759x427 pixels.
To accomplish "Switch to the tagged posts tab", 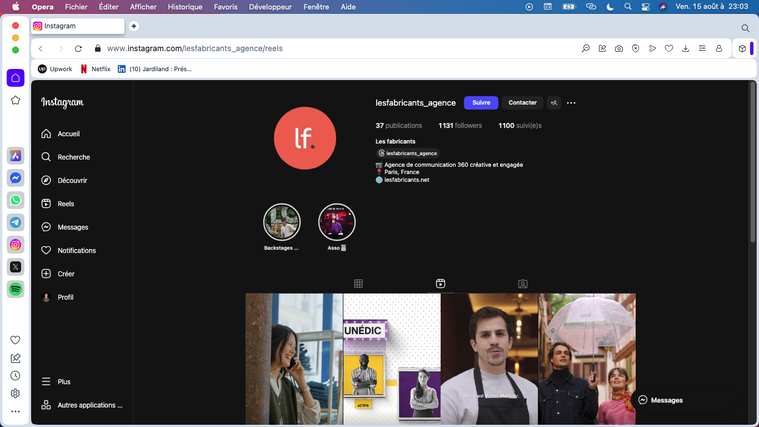I will pyautogui.click(x=522, y=284).
